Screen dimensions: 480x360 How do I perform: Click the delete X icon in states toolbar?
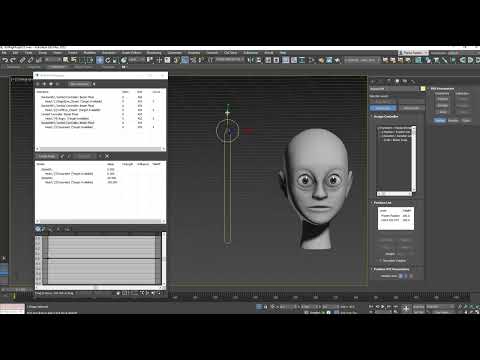(107, 156)
